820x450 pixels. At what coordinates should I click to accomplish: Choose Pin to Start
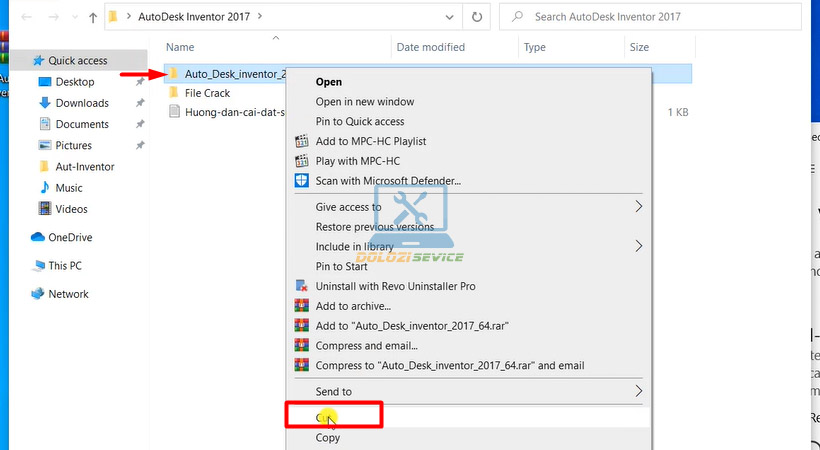pos(341,266)
